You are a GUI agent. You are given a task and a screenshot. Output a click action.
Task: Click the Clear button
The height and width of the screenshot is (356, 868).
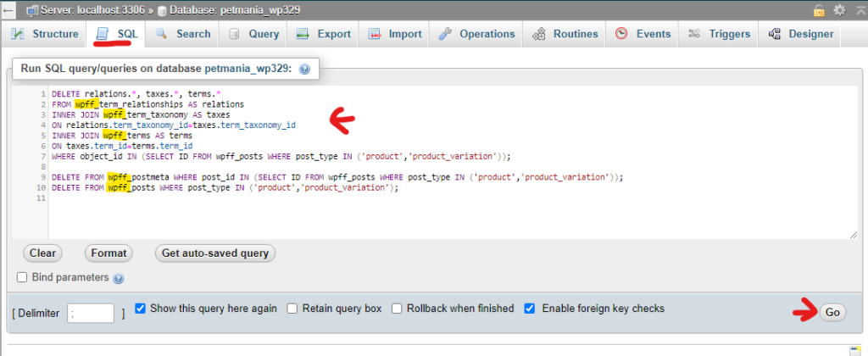point(42,253)
